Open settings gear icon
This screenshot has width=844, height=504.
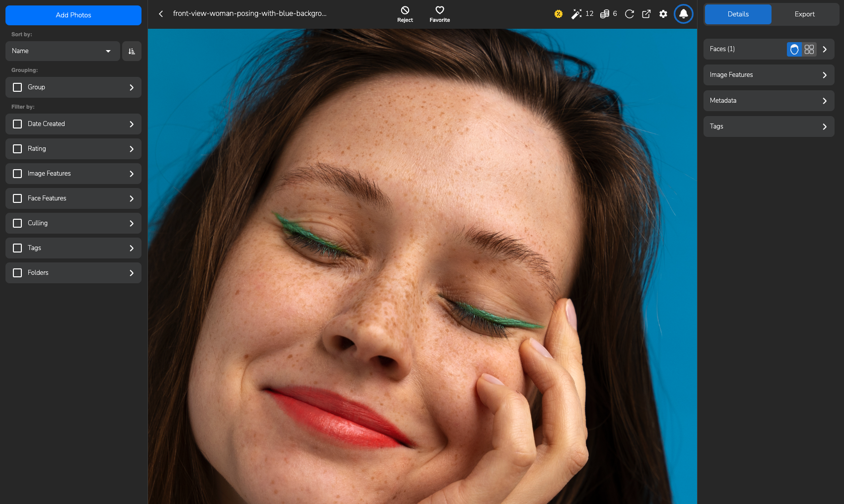click(x=663, y=14)
